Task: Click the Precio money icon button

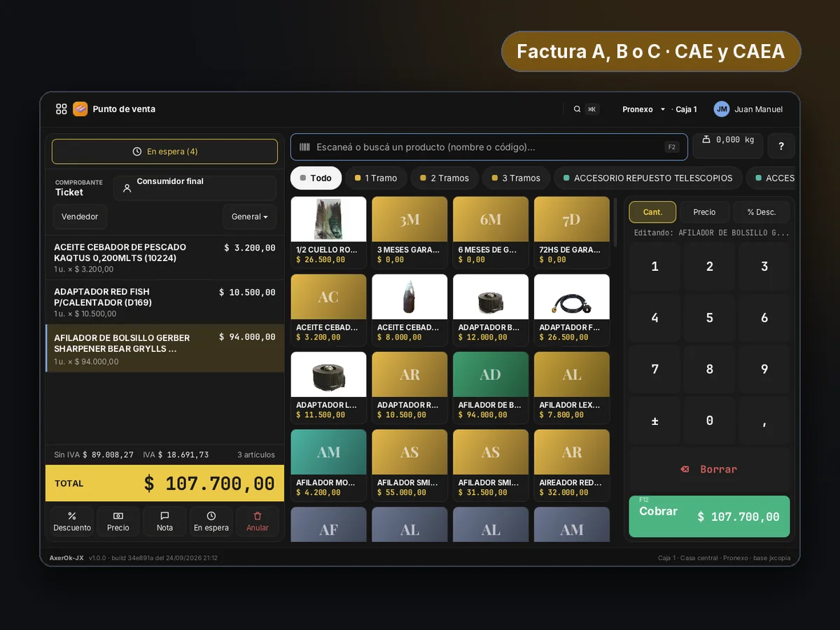Action: pyautogui.click(x=118, y=521)
